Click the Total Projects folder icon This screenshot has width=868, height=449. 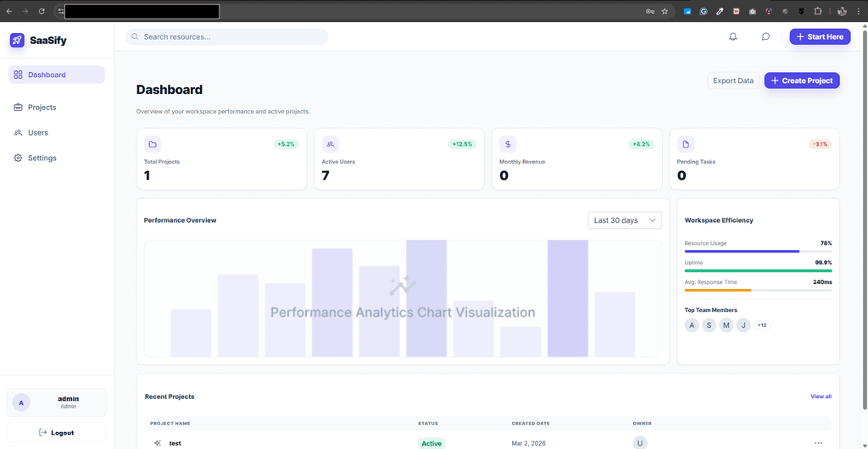pos(153,144)
